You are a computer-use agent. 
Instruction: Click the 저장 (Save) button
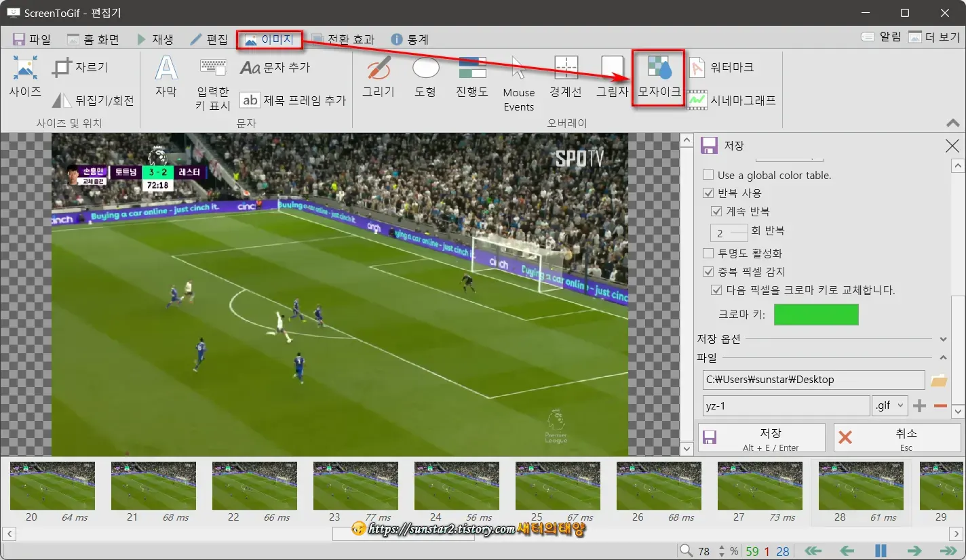(x=761, y=437)
